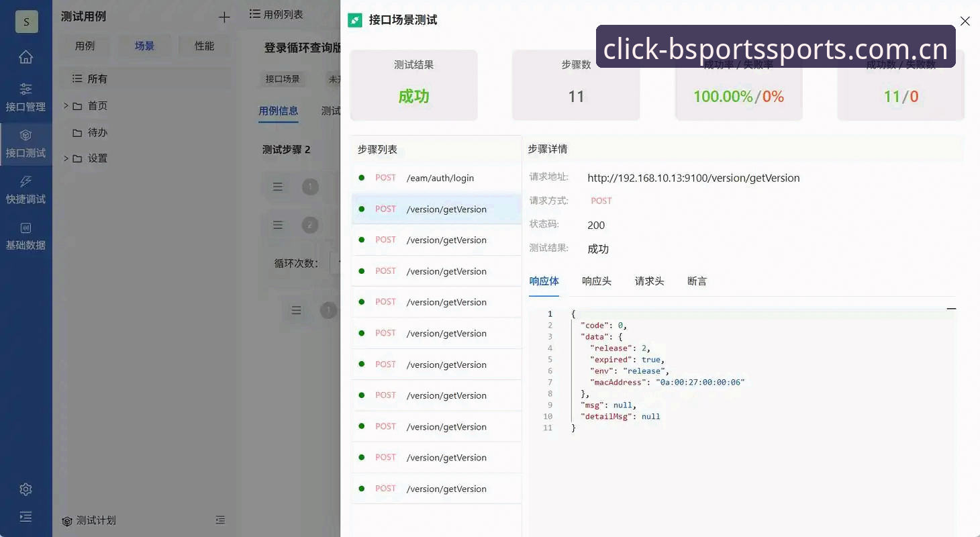
Task: Click the drag handle of the nested loop step
Action: click(x=296, y=310)
